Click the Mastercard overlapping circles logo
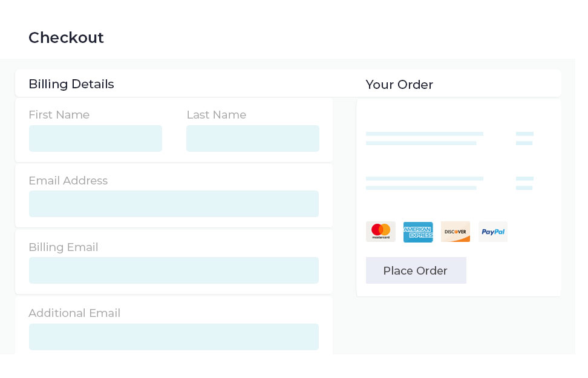The height and width of the screenshot is (378, 588). tap(381, 232)
